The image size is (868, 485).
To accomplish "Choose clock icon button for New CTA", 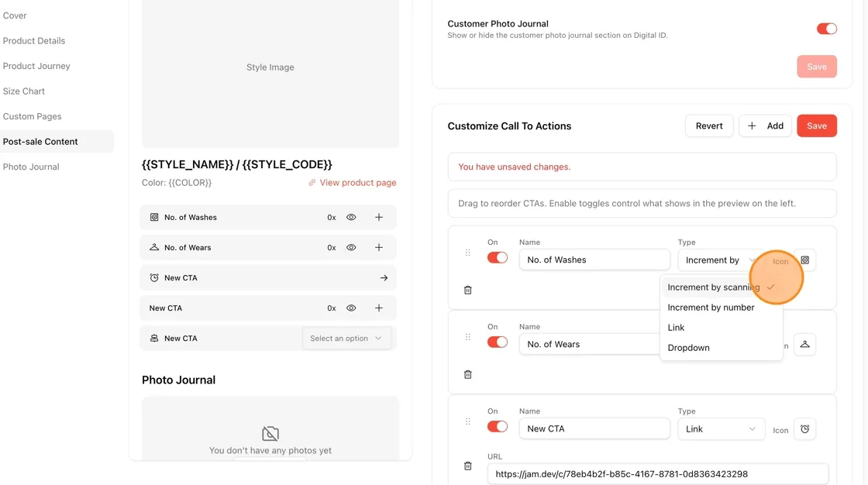I will tap(805, 429).
